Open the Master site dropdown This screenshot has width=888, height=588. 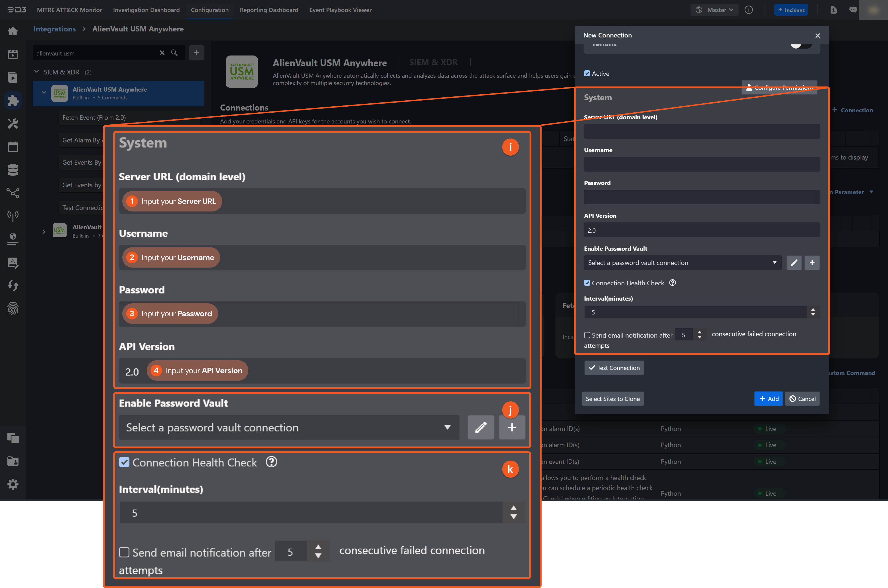pyautogui.click(x=715, y=10)
